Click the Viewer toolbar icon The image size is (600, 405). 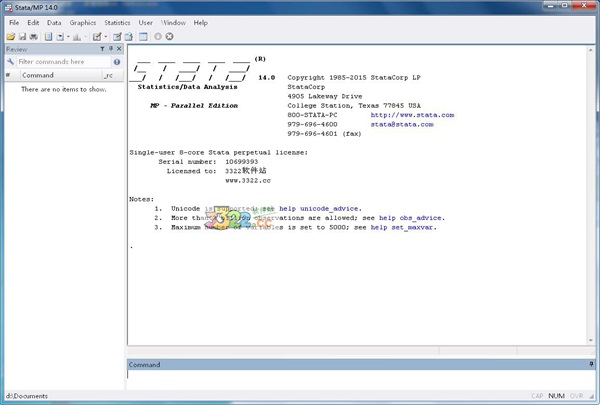pyautogui.click(x=60, y=37)
